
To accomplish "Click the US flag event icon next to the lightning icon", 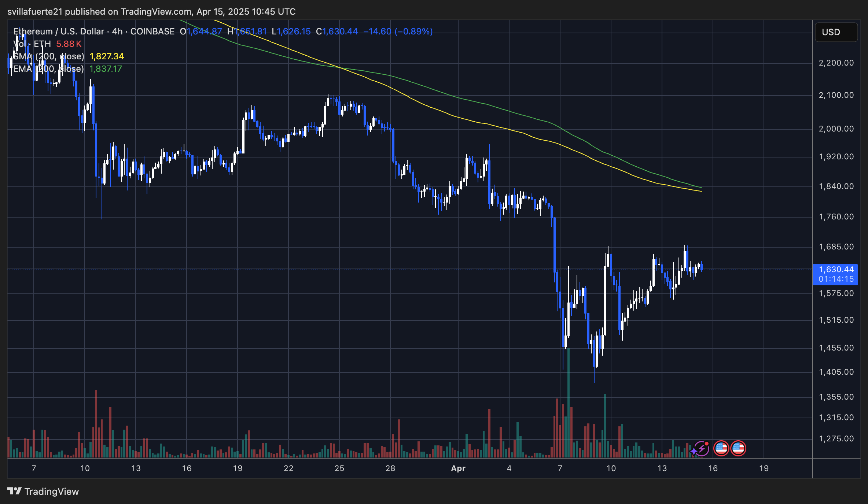I will pyautogui.click(x=721, y=448).
